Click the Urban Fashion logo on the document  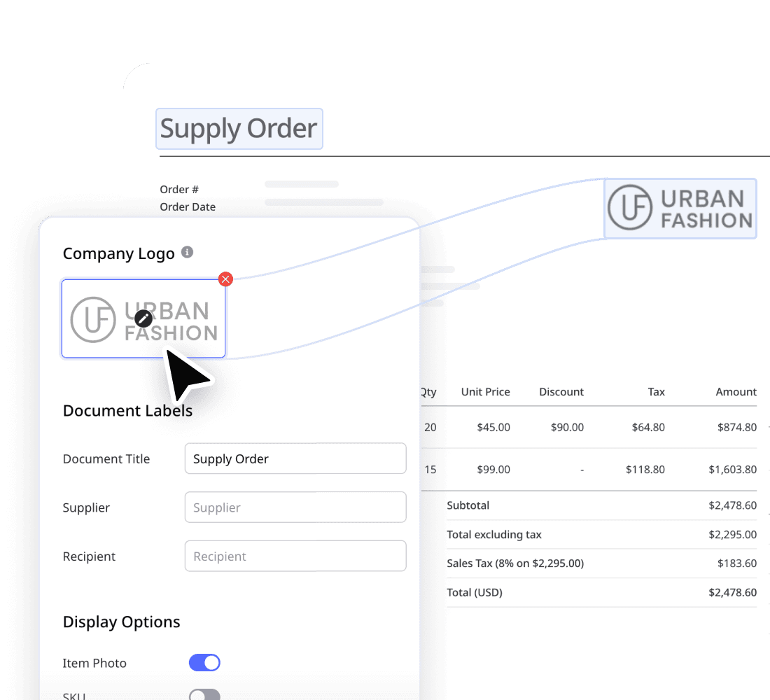tap(680, 209)
